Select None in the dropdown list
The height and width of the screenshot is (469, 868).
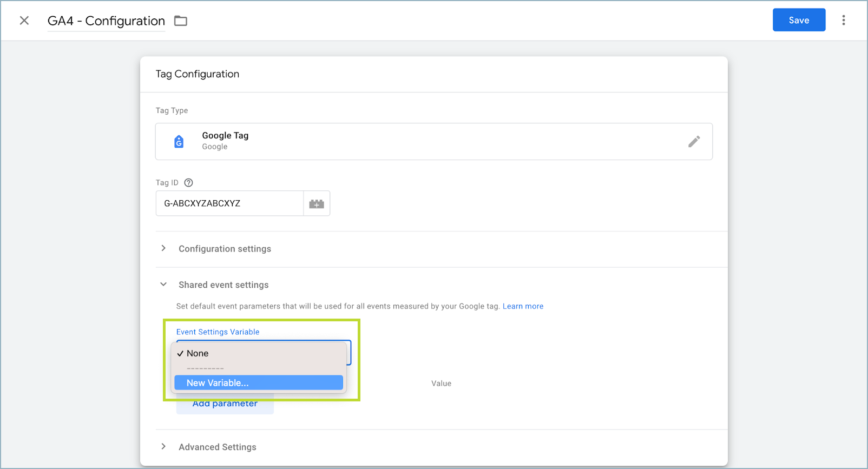click(x=259, y=353)
